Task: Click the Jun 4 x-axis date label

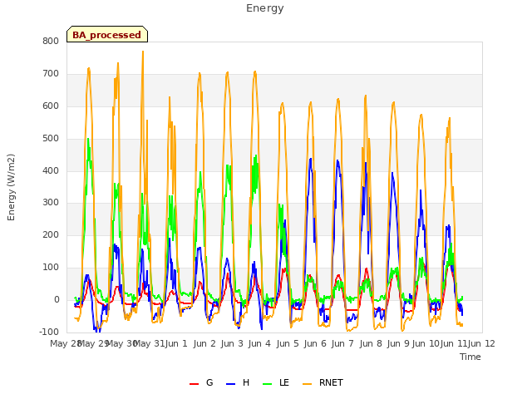Action: click(259, 343)
